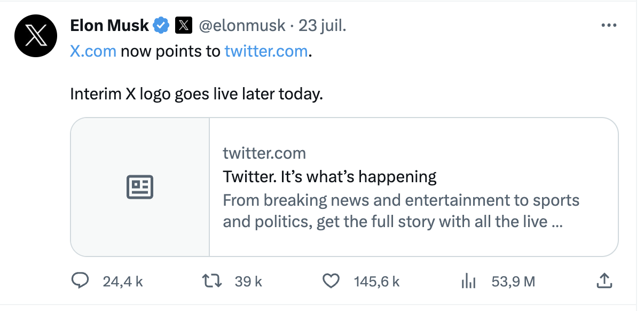The width and height of the screenshot is (644, 311).
Task: View analytics via bar chart icon
Action: (468, 281)
